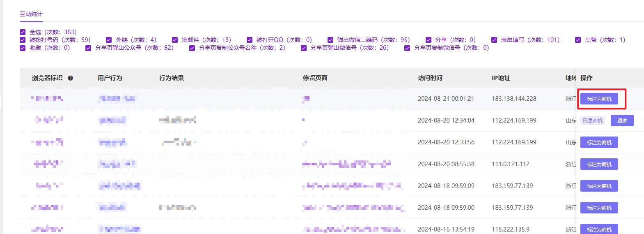This screenshot has height=234, width=644.
Task: Toggle 分享页复制微信号 checkbox
Action: click(407, 48)
